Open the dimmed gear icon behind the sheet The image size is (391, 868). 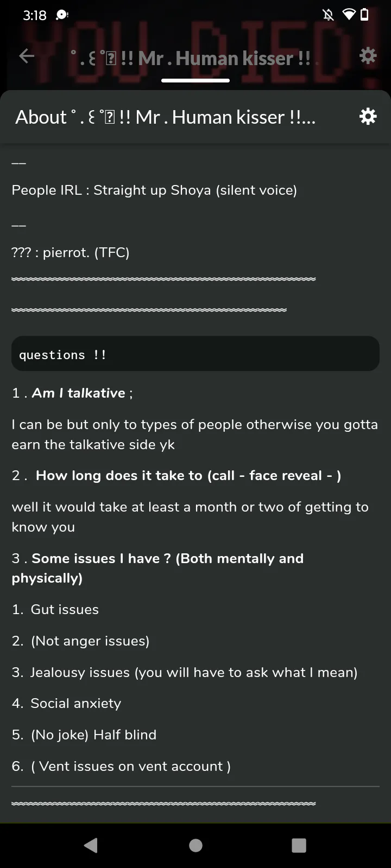click(368, 55)
